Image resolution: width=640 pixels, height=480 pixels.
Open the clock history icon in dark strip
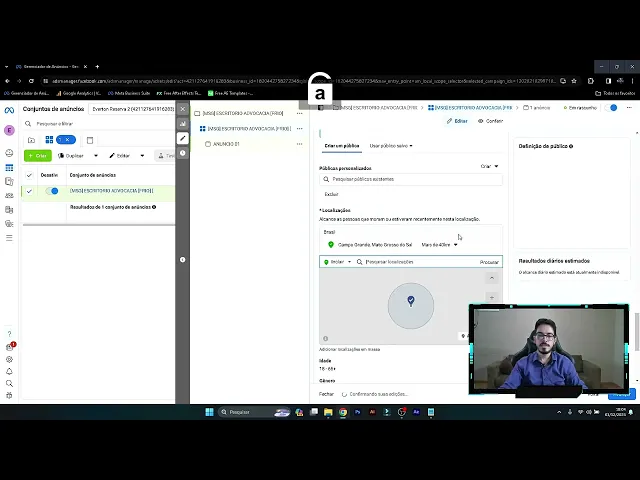pyautogui.click(x=183, y=153)
